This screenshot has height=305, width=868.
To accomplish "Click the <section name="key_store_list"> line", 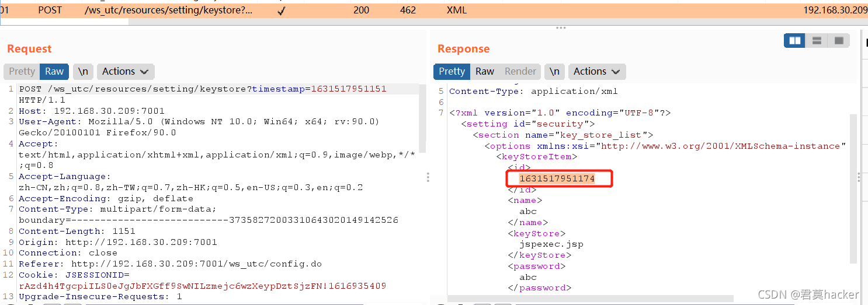I will 563,135.
